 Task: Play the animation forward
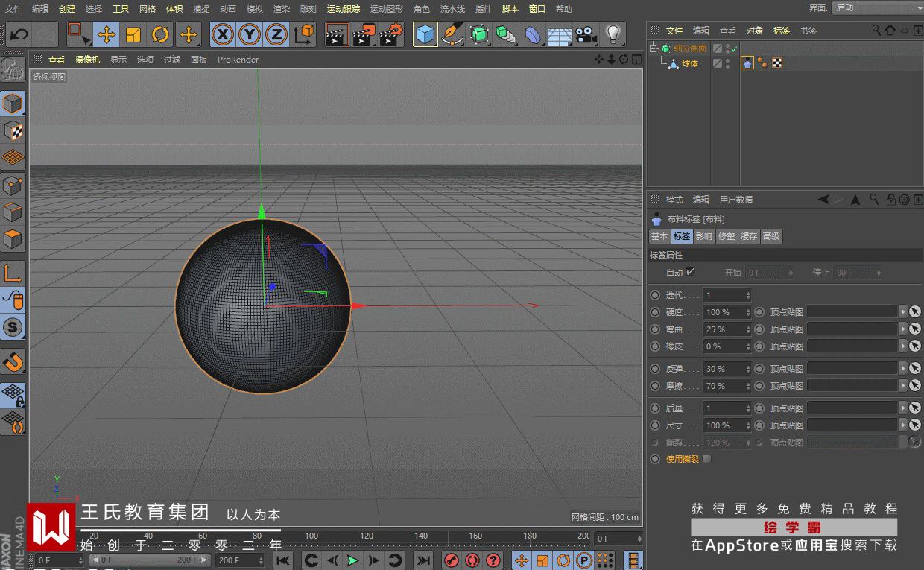click(353, 560)
